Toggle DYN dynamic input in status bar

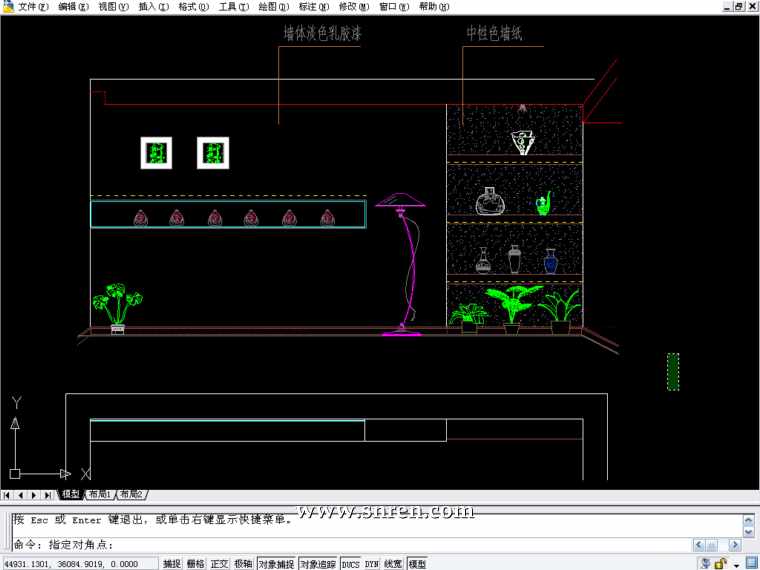pos(372,564)
